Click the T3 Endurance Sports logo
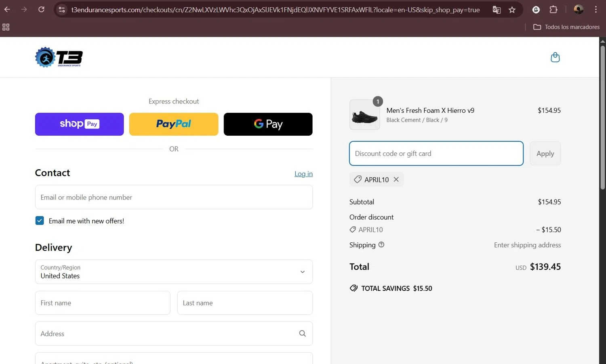This screenshot has height=364, width=606. coord(59,57)
